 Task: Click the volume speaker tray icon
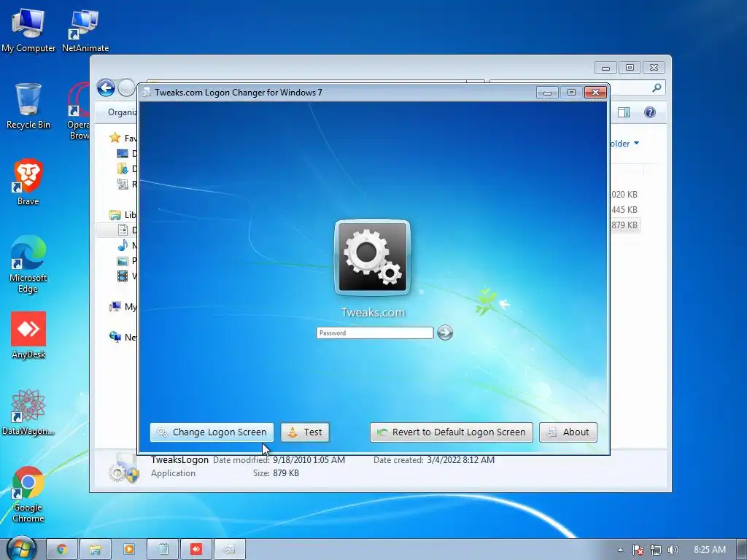click(x=673, y=550)
